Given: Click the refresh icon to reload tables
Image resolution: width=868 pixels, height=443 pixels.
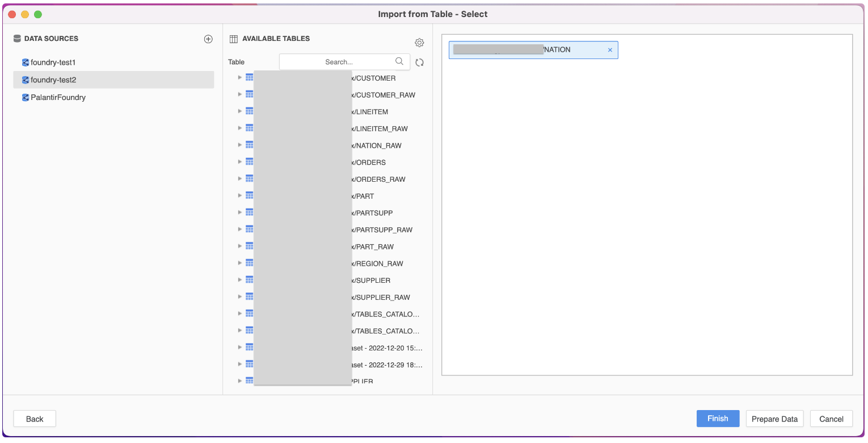Looking at the screenshot, I should coord(419,62).
